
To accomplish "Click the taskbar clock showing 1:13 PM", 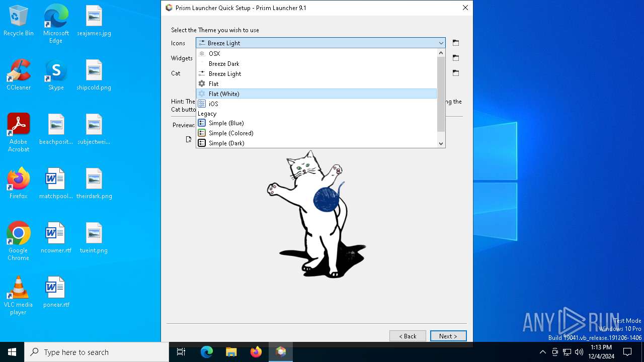I will click(601, 352).
